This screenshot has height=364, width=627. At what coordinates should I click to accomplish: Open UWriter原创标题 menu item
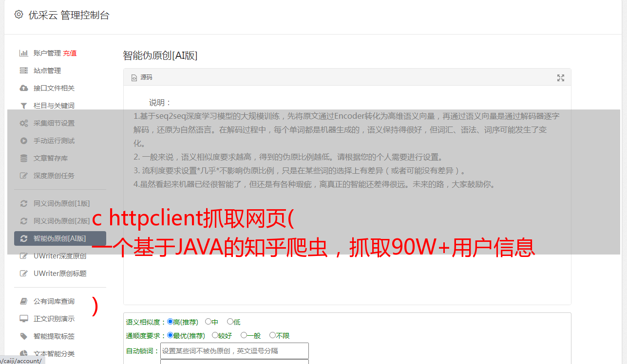click(60, 273)
